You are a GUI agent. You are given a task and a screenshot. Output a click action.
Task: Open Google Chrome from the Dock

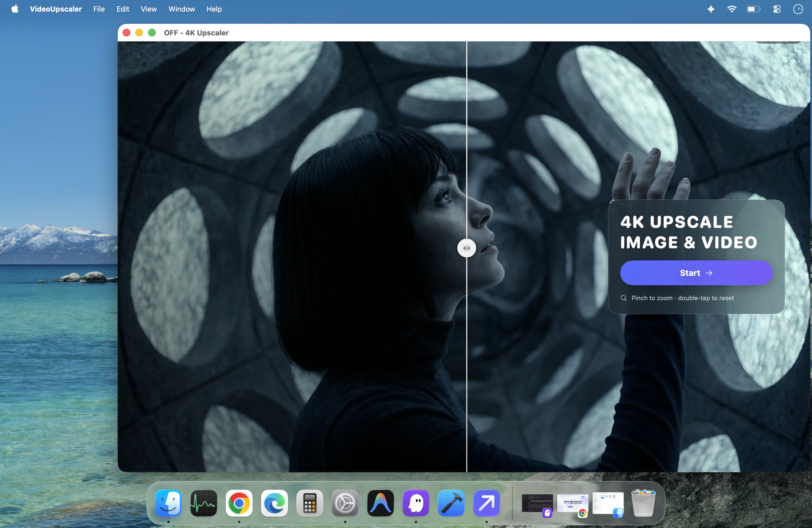point(239,503)
